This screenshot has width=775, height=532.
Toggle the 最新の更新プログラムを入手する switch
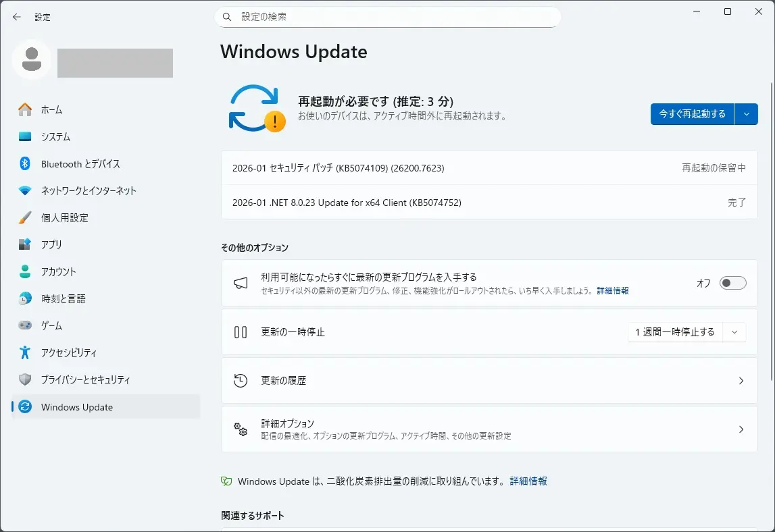[x=732, y=283]
